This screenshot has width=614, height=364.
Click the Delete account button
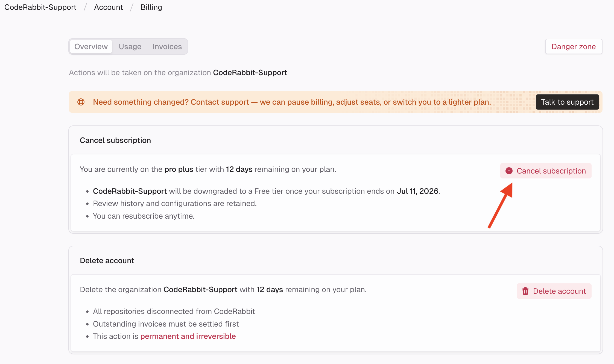[x=554, y=291]
